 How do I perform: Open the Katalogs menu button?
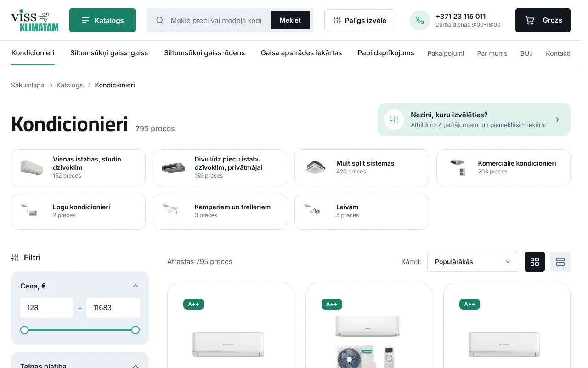pos(102,20)
